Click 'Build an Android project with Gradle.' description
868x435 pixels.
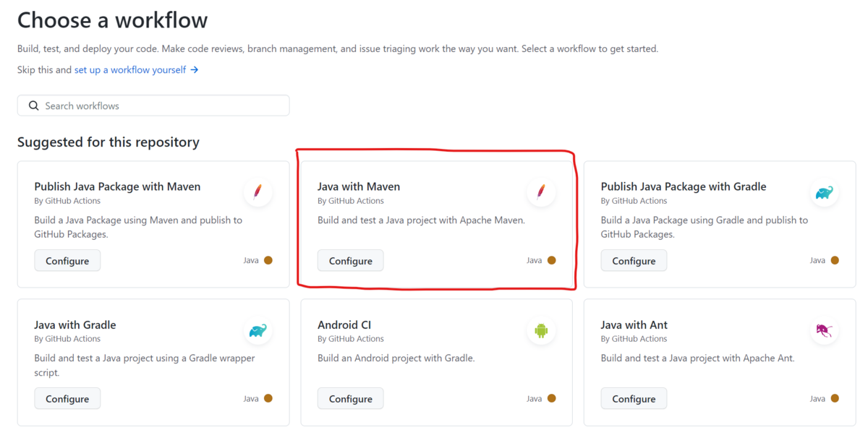tap(396, 358)
